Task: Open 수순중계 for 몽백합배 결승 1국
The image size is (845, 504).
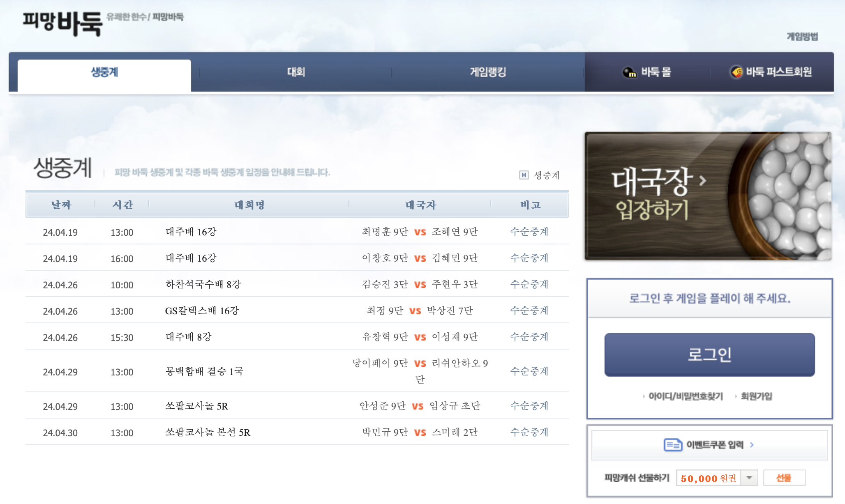Action: coord(529,371)
